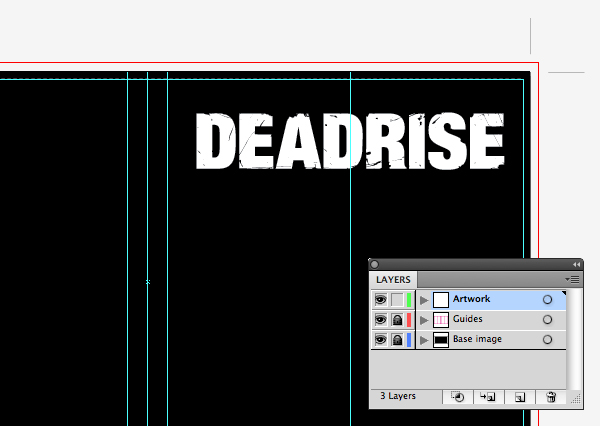Viewport: 600px width, 426px height.
Task: Click the Guides layer thumbnail
Action: coord(441,320)
